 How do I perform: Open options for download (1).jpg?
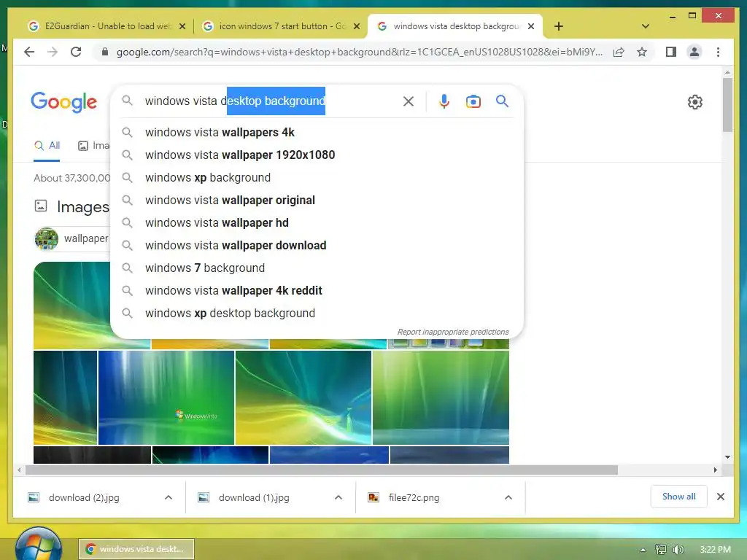tap(338, 497)
